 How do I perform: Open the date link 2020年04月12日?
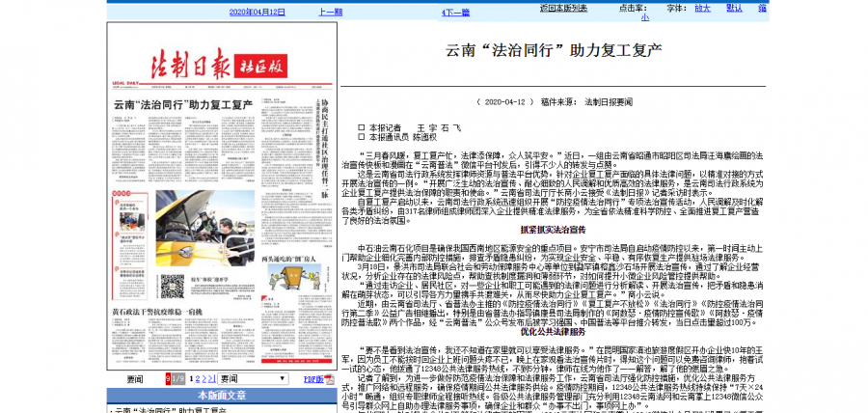pyautogui.click(x=258, y=13)
